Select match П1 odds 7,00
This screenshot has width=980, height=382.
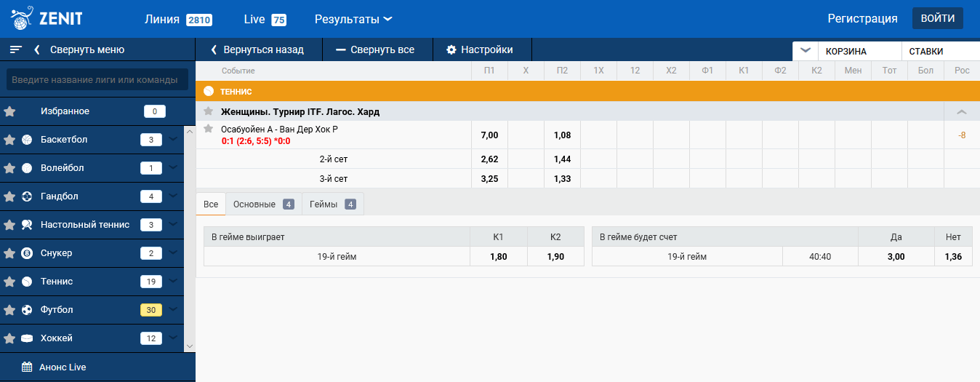click(x=489, y=135)
